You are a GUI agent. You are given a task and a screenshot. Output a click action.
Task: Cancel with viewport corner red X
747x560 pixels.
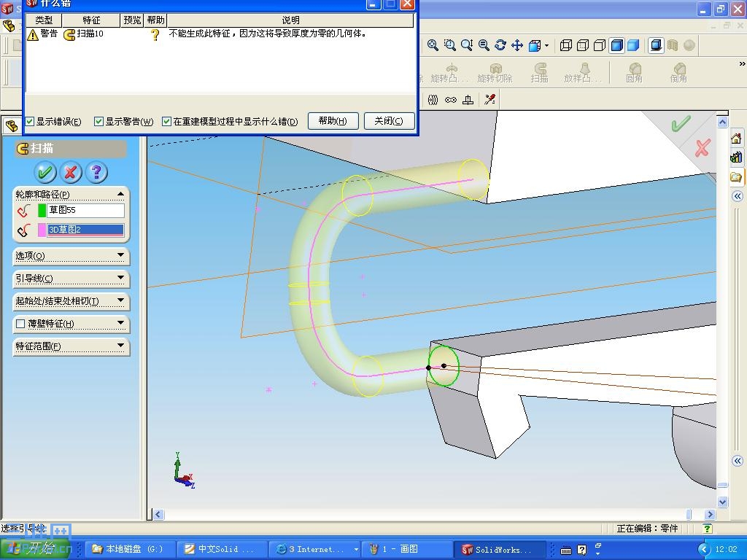pyautogui.click(x=703, y=147)
